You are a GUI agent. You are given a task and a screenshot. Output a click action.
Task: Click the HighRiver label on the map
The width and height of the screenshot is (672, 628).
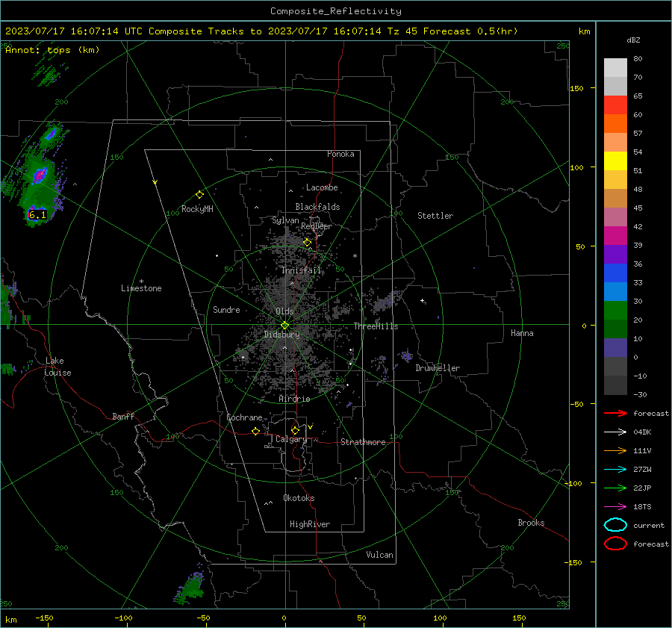tap(310, 524)
